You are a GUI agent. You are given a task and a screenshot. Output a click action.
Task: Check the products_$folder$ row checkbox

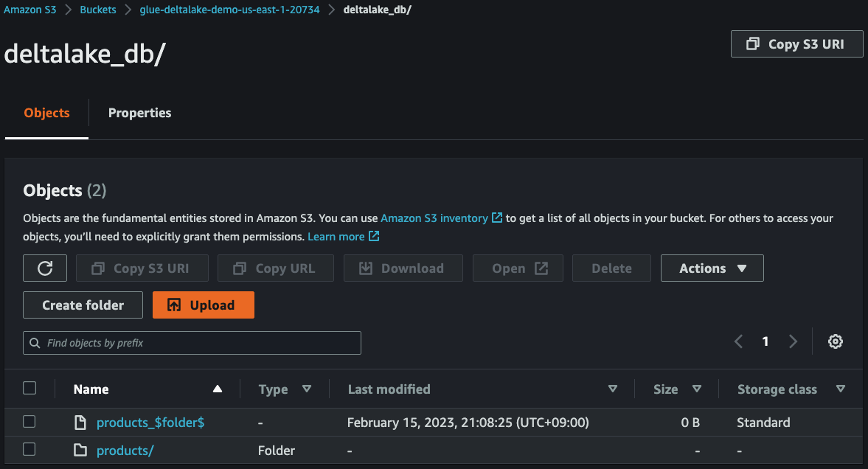point(29,421)
